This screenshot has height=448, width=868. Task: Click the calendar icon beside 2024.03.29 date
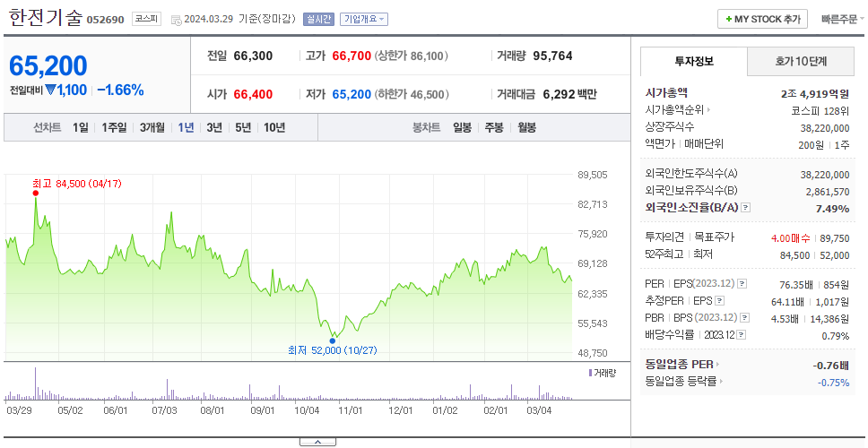(x=176, y=20)
